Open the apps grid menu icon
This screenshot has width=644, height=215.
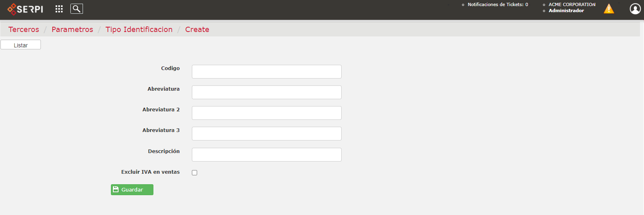[59, 9]
